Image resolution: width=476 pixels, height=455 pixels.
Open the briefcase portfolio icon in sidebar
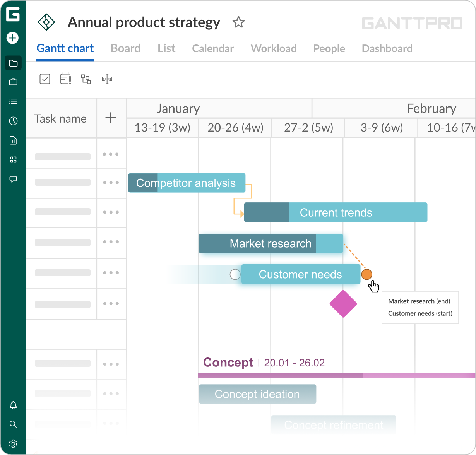[x=13, y=82]
